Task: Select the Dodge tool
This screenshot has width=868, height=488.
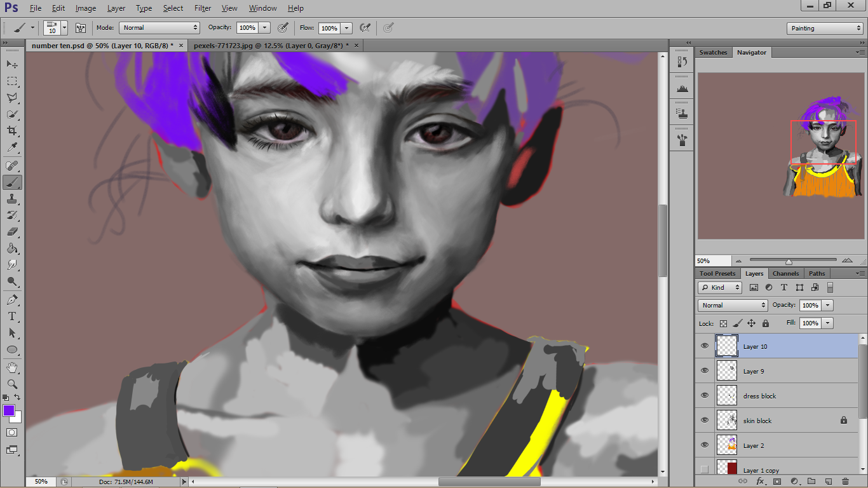Action: coord(12,281)
